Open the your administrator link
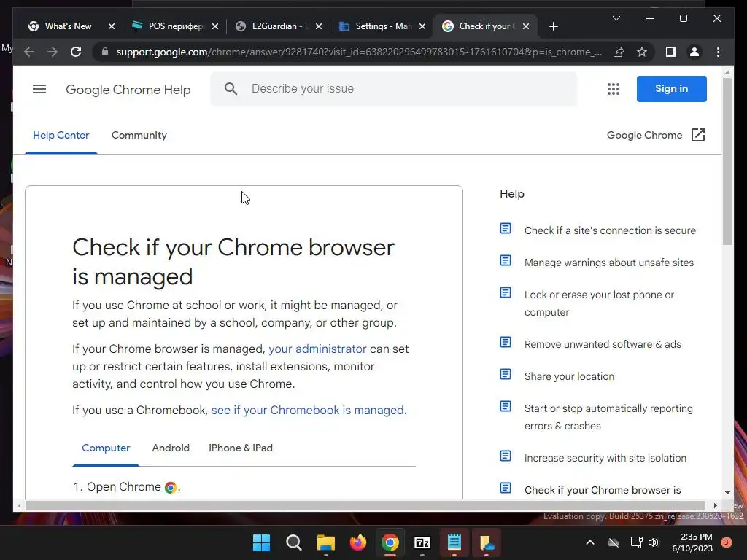The image size is (747, 560). 317,349
